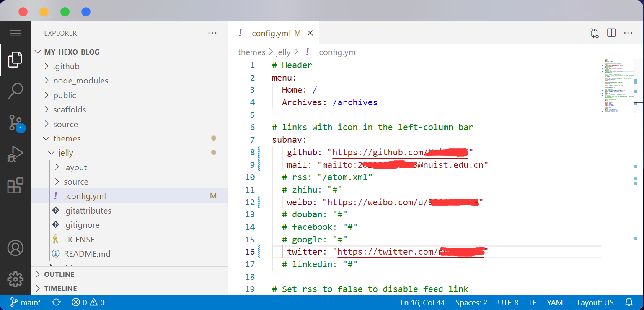The image size is (644, 310).
Task: Expand the node_modules folder
Action: (x=80, y=81)
